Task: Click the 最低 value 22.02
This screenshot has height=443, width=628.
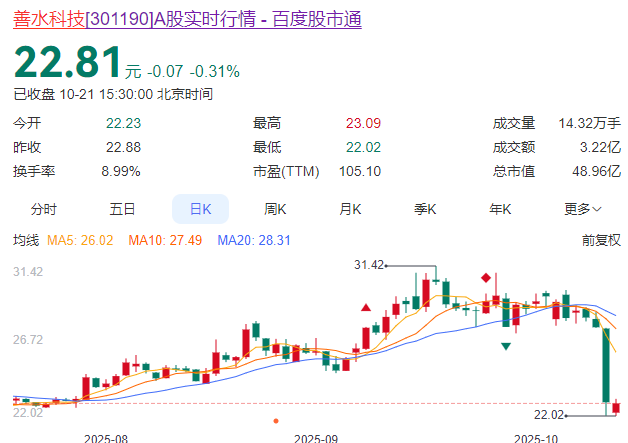Action: [363, 147]
